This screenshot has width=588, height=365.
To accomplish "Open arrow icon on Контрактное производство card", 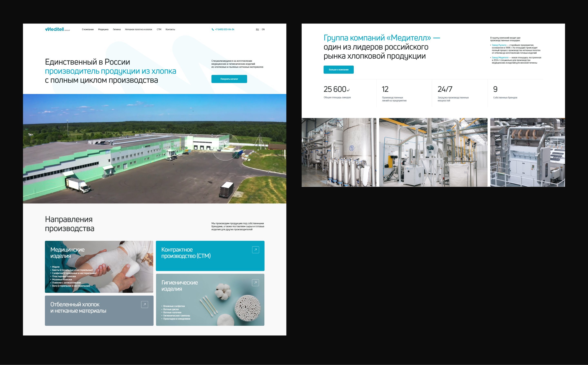I will tap(256, 250).
